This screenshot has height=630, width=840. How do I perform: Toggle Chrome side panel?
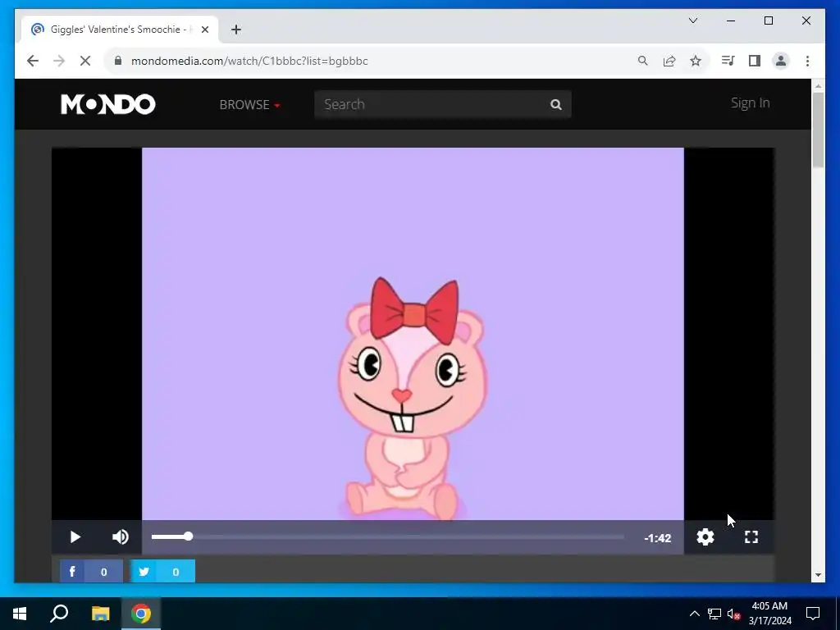755,61
